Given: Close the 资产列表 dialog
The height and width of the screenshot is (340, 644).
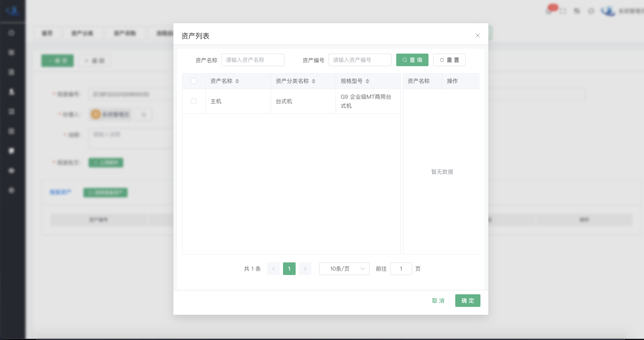Looking at the screenshot, I should coord(477,35).
